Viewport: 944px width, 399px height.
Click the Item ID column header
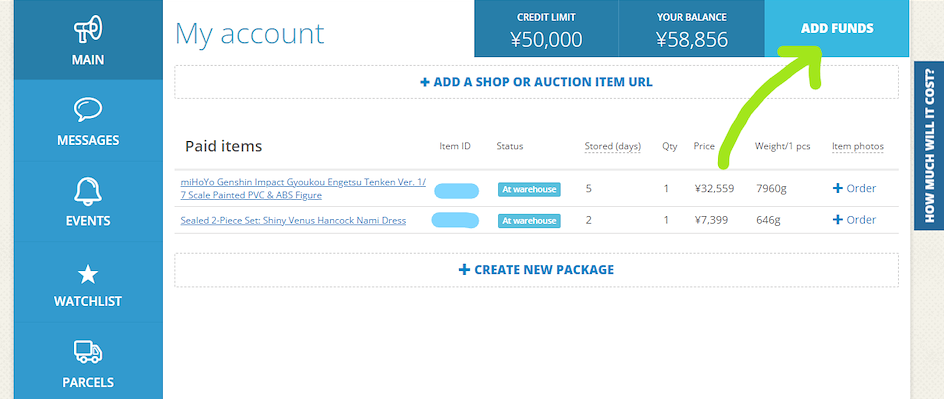coord(455,146)
